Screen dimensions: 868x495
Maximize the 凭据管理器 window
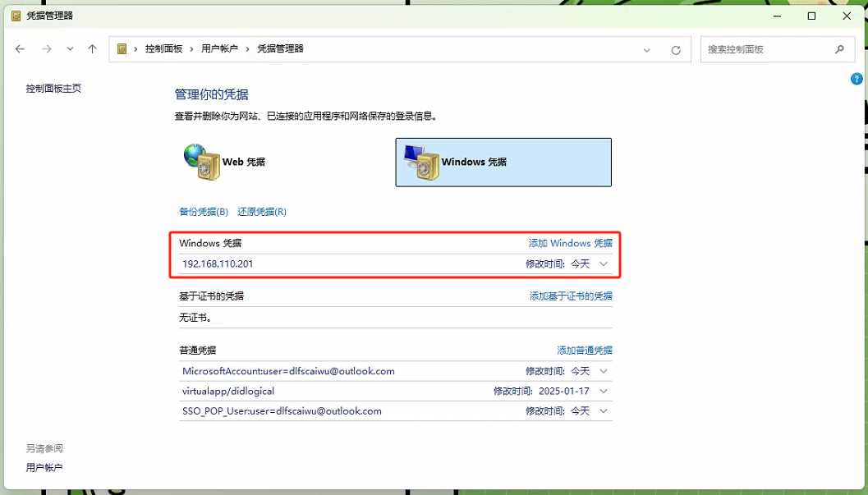pos(811,16)
